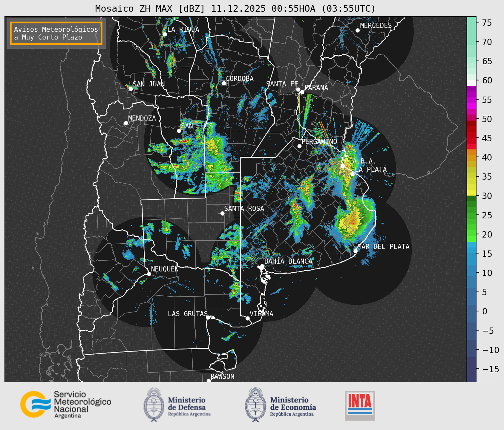The image size is (504, 430).
Task: Click the RAWSON city marker dot
Action: tap(209, 381)
